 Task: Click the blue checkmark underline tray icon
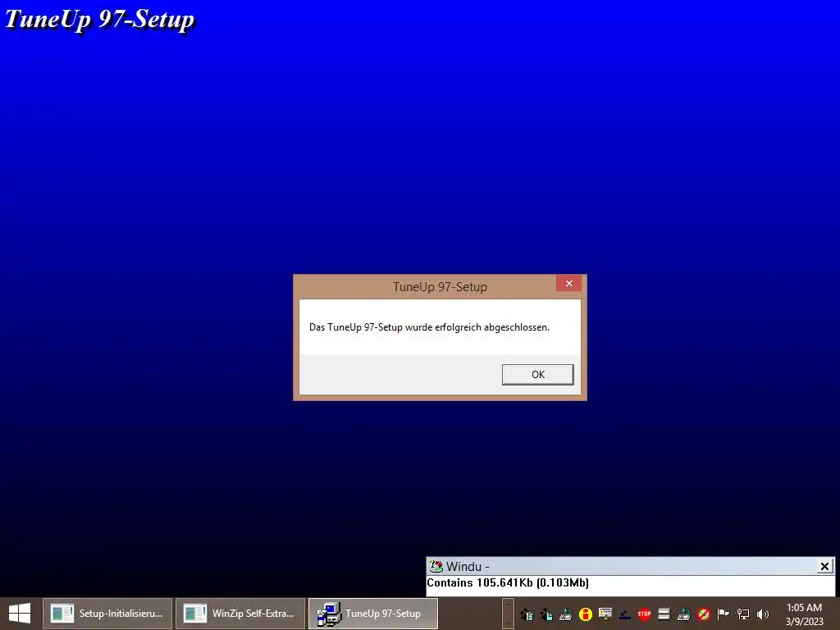point(624,614)
